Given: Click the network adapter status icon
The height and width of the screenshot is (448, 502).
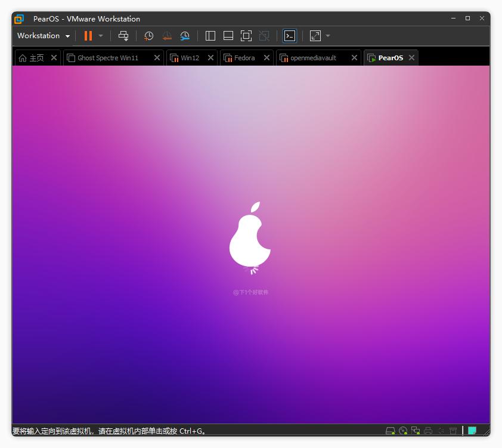Looking at the screenshot, I should (416, 431).
